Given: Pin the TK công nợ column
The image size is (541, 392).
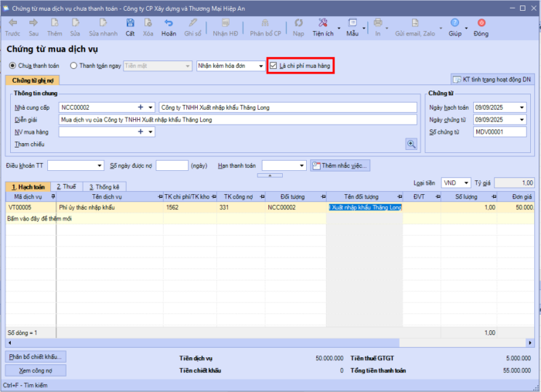Looking at the screenshot, I should point(262,196).
